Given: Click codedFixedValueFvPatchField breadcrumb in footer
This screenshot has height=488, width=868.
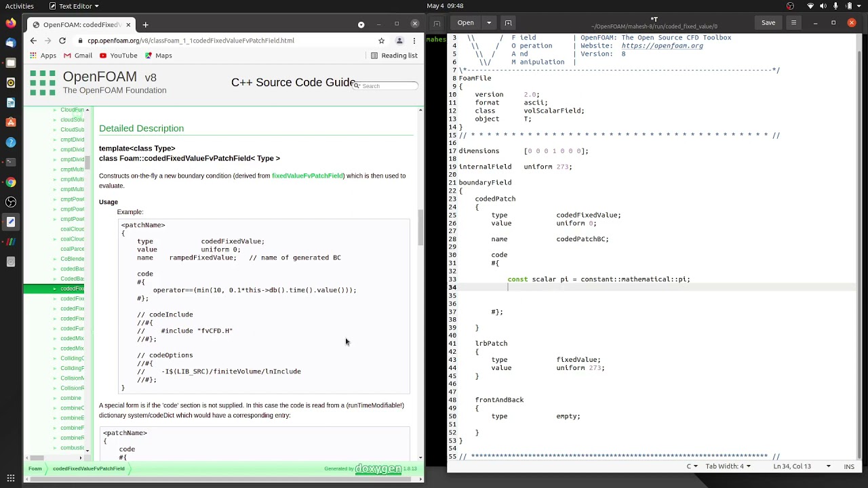Looking at the screenshot, I should [89, 469].
